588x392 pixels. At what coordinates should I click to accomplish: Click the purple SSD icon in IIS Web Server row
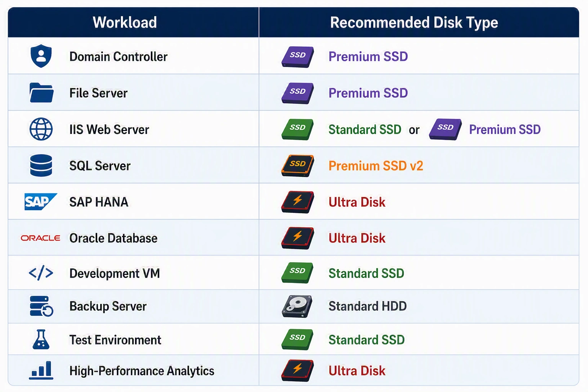point(445,129)
